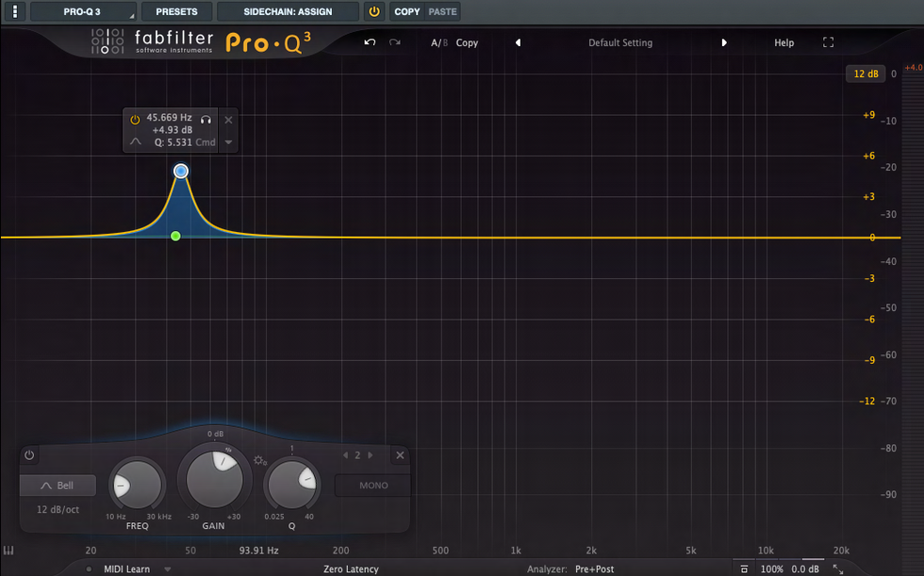Select the blue EQ band node
This screenshot has width=924, height=576.
181,172
